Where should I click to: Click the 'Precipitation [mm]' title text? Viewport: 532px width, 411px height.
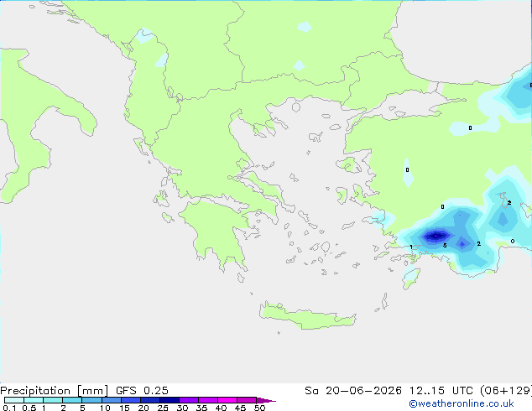(55, 391)
